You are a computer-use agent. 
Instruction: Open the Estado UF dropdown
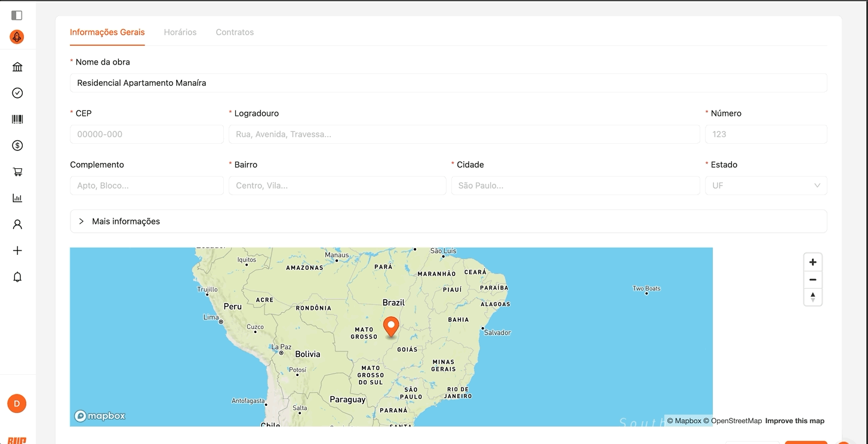pos(766,186)
